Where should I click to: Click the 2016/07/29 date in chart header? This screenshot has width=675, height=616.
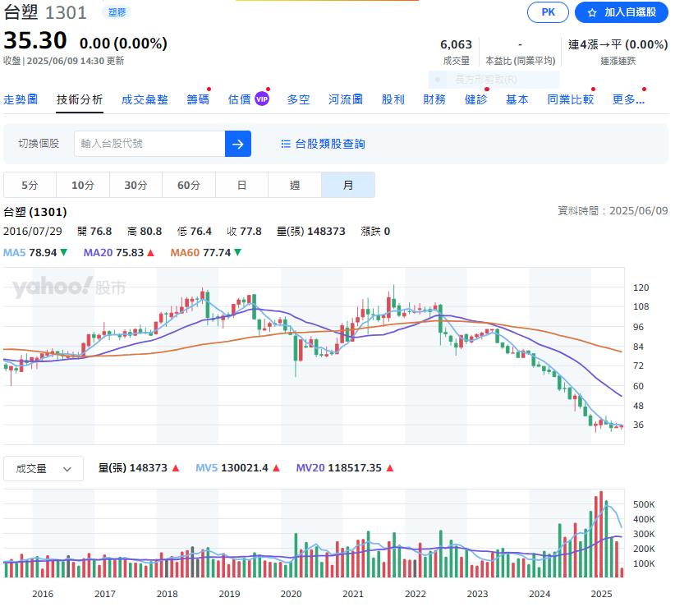click(33, 232)
